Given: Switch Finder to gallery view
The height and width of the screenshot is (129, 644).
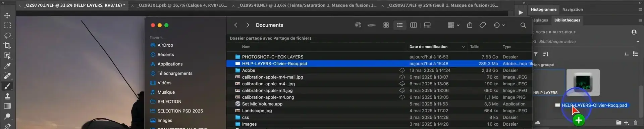Looking at the screenshot, I should (x=427, y=25).
